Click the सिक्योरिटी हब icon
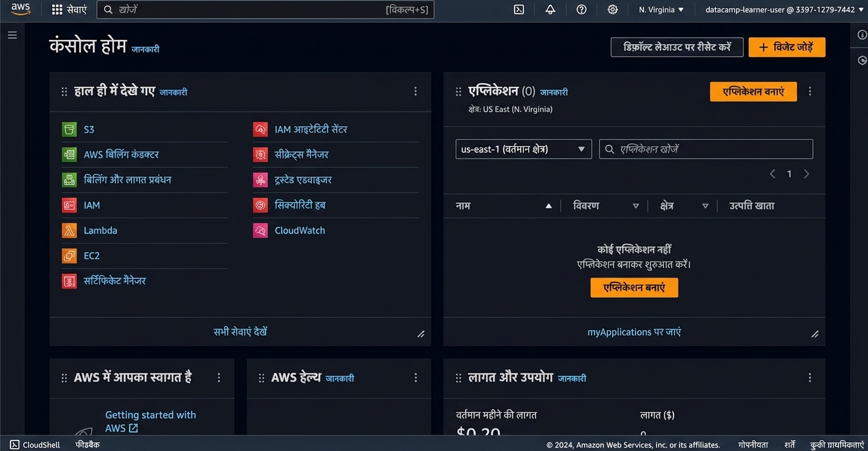The height and width of the screenshot is (451, 868). click(x=261, y=205)
